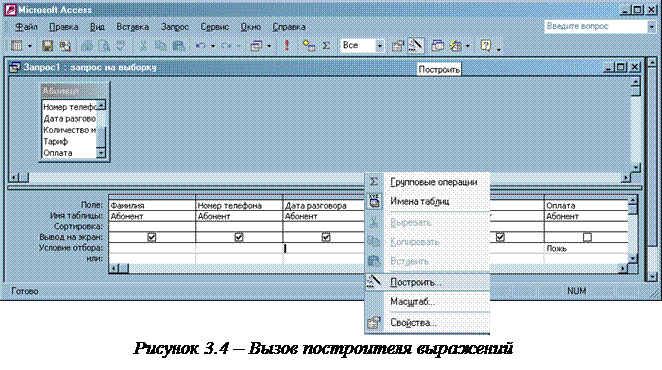Click the View (datasheet) toolbar icon
The height and width of the screenshot is (370, 662).
pyautogui.click(x=16, y=46)
